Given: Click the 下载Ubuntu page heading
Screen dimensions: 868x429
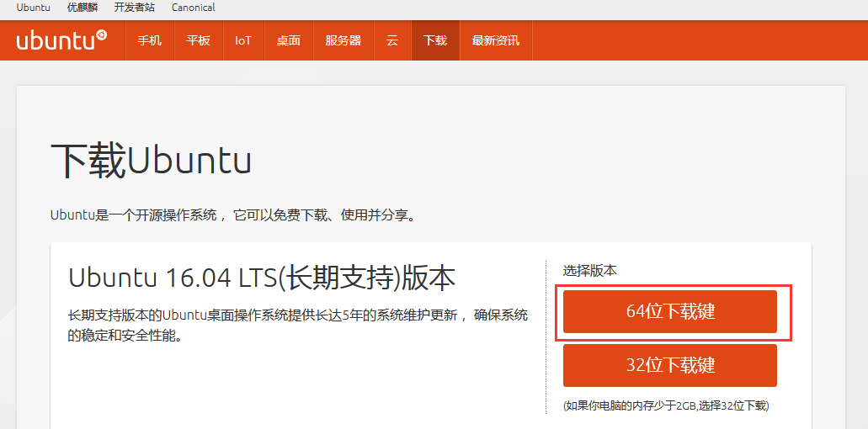Looking at the screenshot, I should (152, 161).
